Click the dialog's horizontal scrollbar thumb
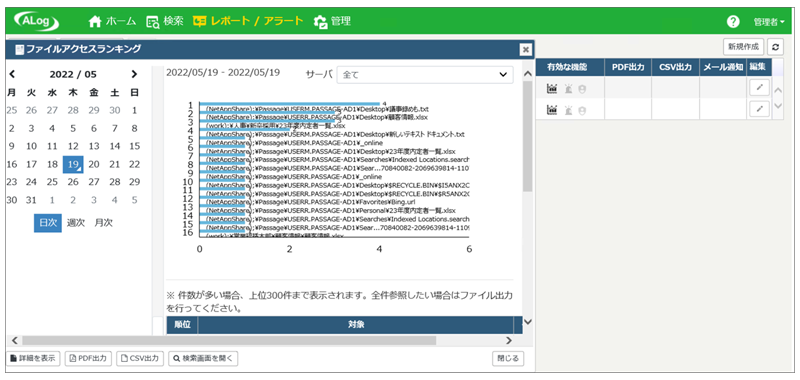Viewport: 800px width, 380px height. tap(229, 340)
